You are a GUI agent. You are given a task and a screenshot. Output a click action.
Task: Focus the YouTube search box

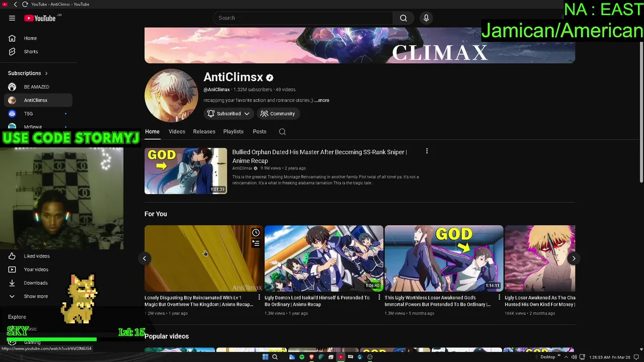pyautogui.click(x=303, y=18)
